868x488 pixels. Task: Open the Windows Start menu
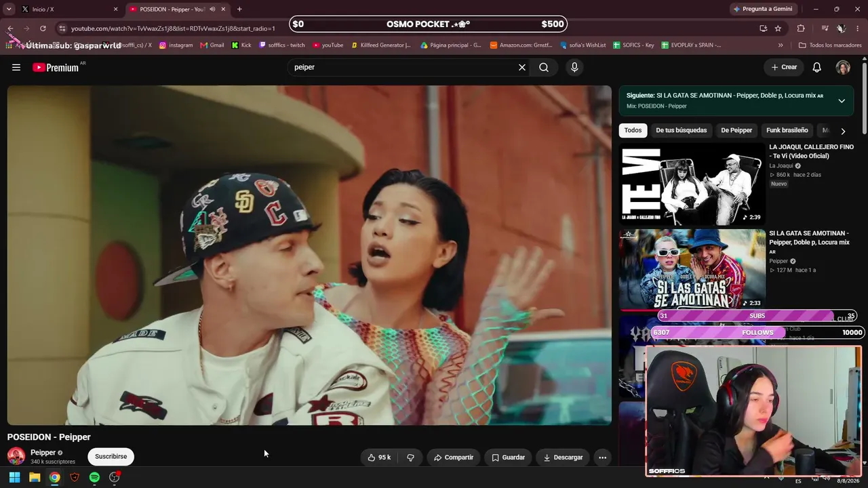point(14,477)
